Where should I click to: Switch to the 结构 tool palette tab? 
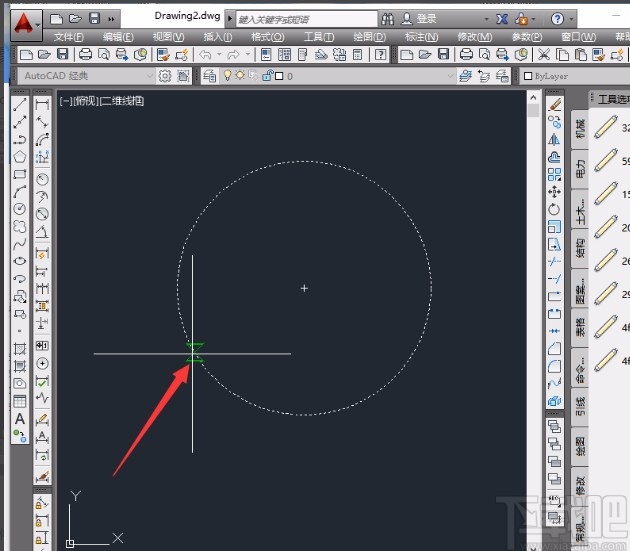580,248
